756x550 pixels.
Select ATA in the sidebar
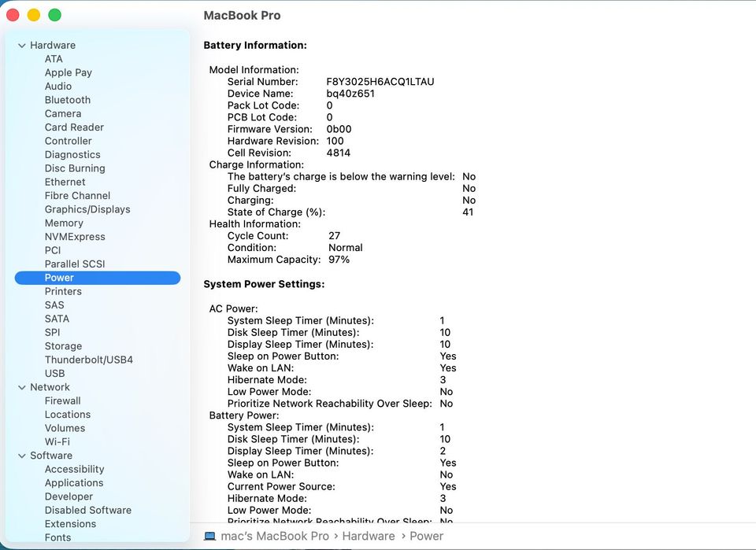(x=54, y=59)
